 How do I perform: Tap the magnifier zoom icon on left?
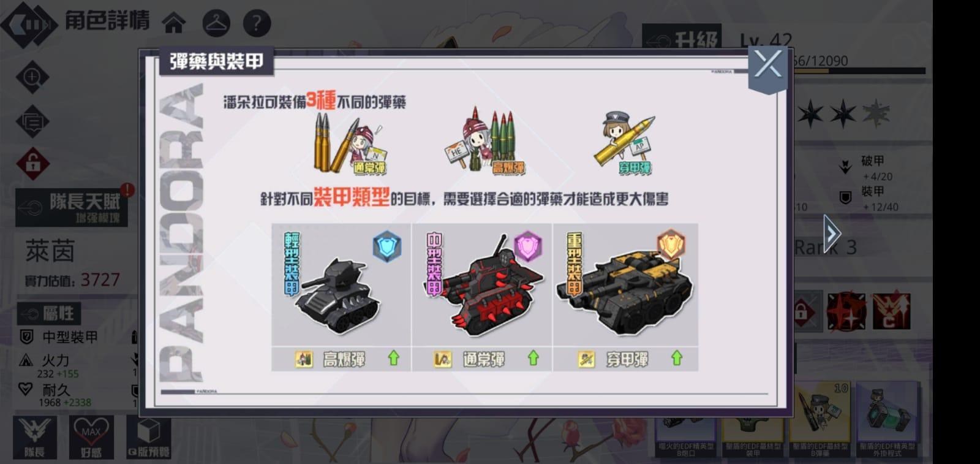coord(32,77)
